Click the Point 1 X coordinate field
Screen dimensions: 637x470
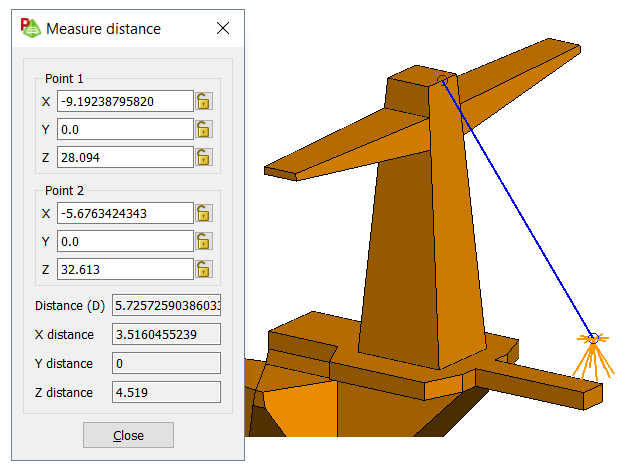pyautogui.click(x=125, y=101)
